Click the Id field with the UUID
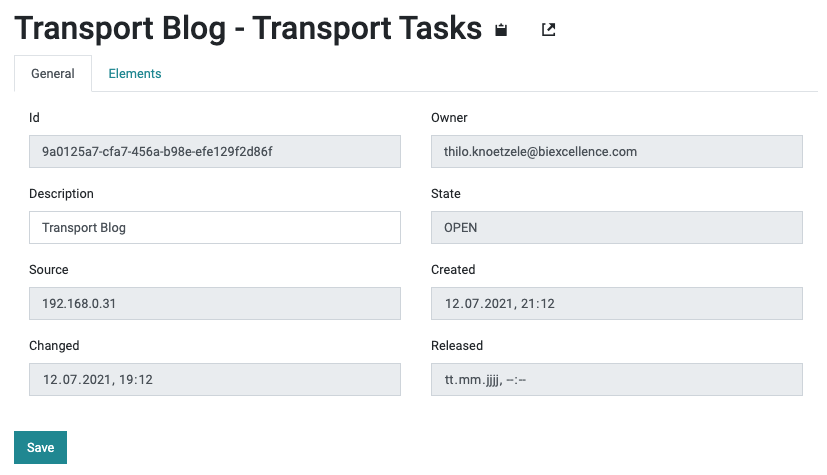This screenshot has height=475, width=827. (x=215, y=152)
